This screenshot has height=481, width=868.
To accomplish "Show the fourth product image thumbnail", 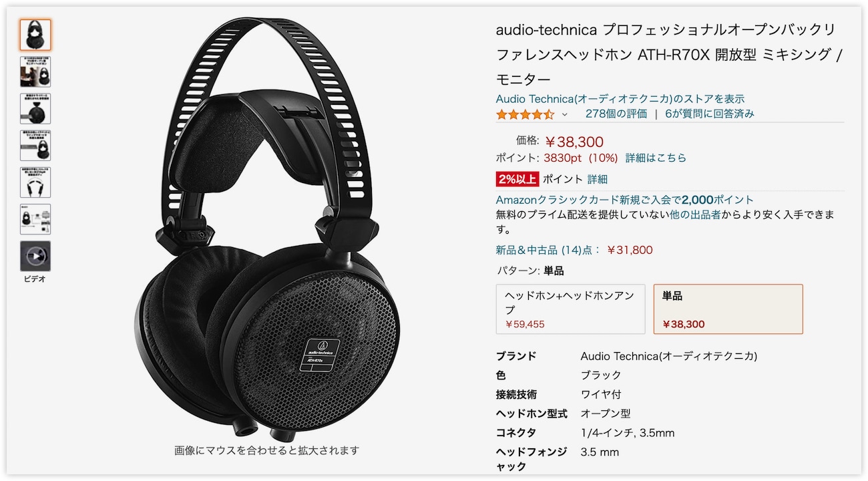I will click(x=35, y=146).
